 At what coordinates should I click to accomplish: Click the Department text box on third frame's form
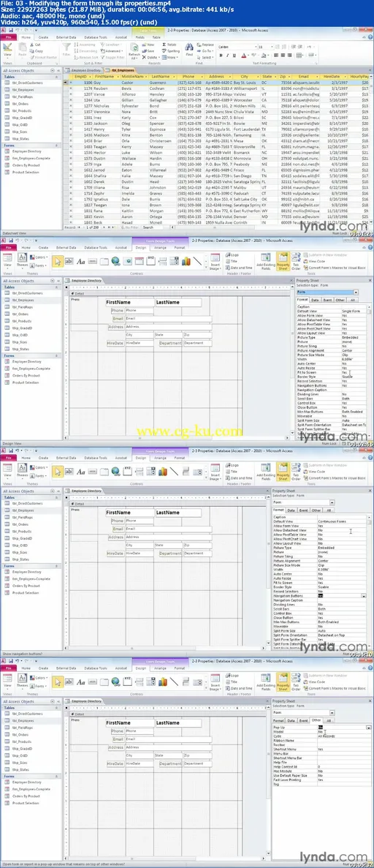coord(197,554)
